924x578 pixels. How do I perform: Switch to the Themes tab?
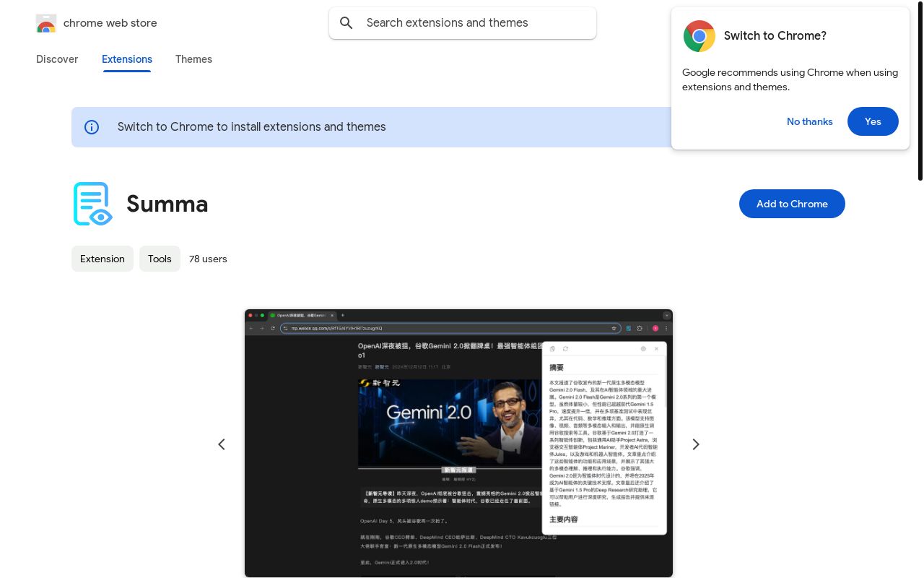(193, 59)
